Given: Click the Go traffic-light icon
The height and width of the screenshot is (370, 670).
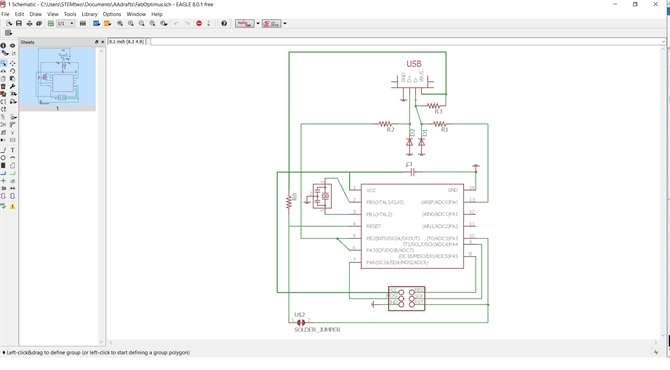Looking at the screenshot, I should coord(209,23).
